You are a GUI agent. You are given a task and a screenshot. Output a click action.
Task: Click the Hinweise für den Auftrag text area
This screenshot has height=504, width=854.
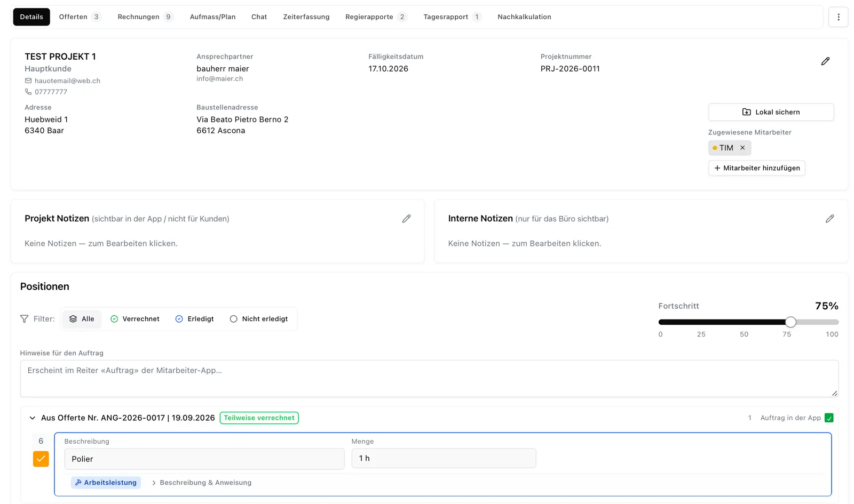click(x=429, y=379)
